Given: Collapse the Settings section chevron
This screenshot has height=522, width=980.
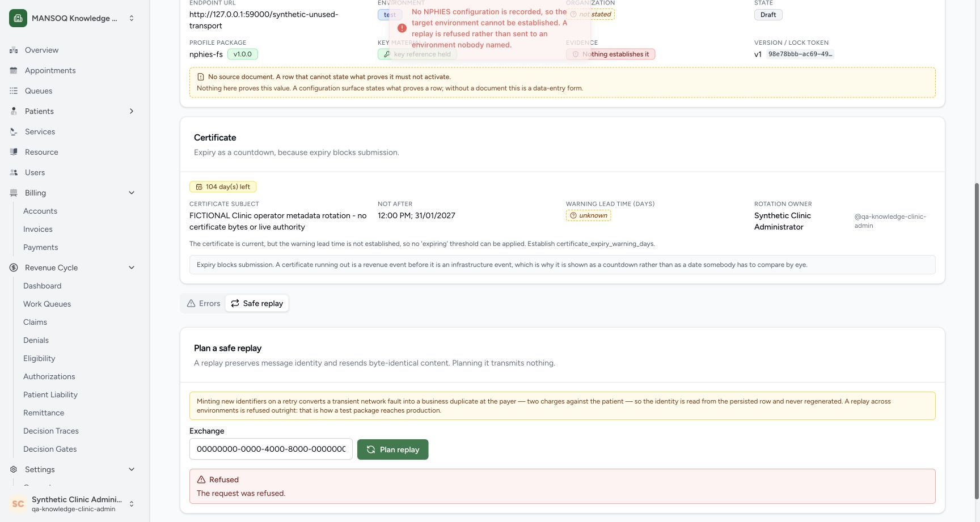Looking at the screenshot, I should [x=132, y=469].
